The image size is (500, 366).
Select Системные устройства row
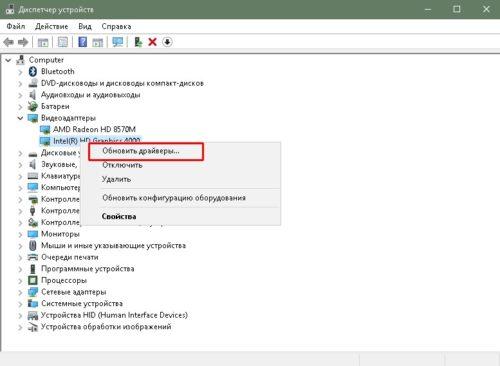[82, 303]
